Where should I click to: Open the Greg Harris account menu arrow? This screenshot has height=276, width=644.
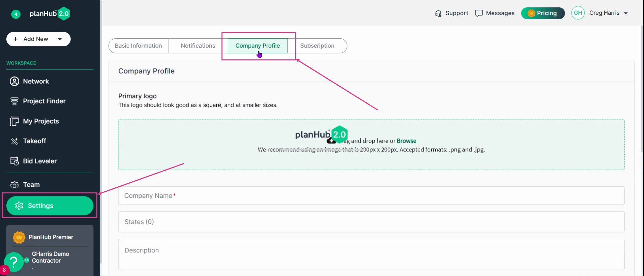point(626,13)
